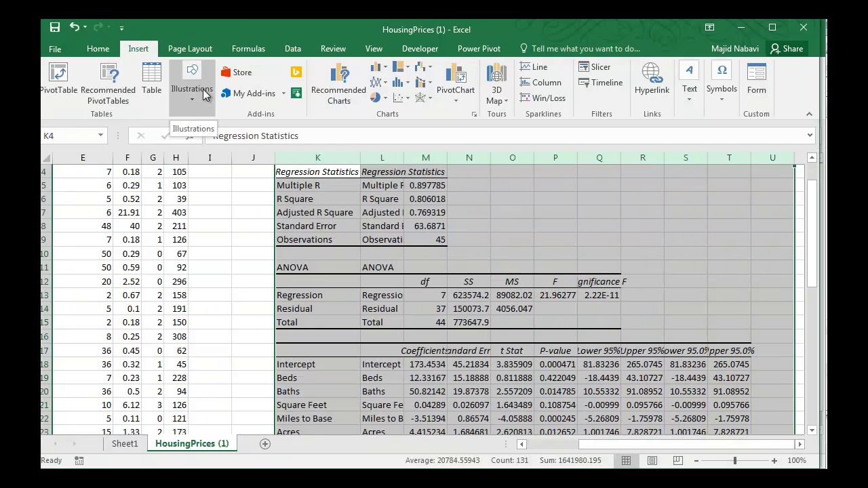This screenshot has width=868, height=488.
Task: Click the Majid Nabavi account name
Action: coord(735,49)
